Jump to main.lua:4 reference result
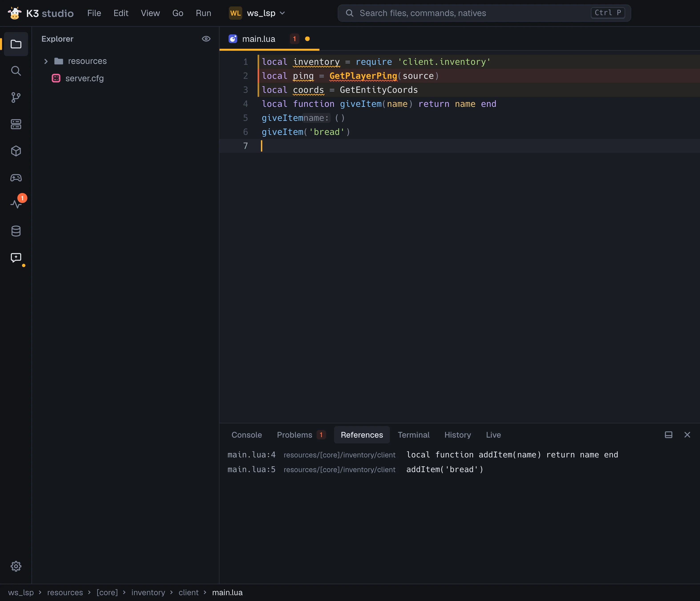Image resolution: width=700 pixels, height=601 pixels. [x=460, y=455]
